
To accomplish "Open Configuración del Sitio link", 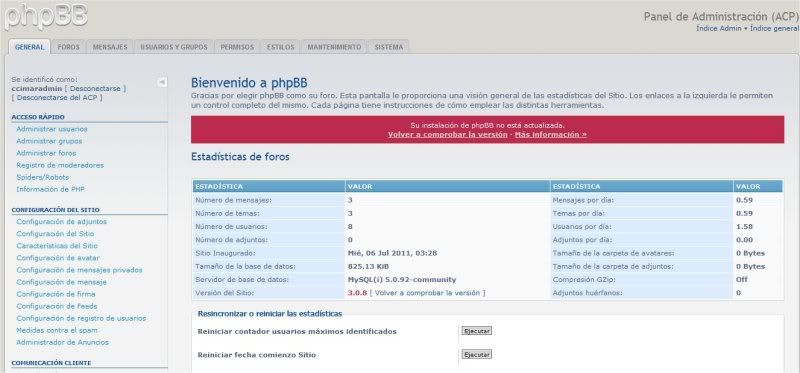I will click(55, 234).
